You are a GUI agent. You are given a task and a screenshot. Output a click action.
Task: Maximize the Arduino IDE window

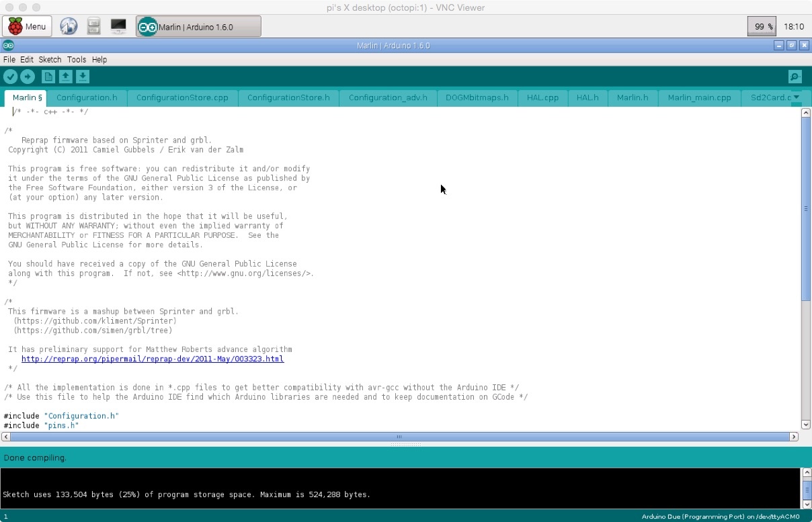pyautogui.click(x=792, y=46)
